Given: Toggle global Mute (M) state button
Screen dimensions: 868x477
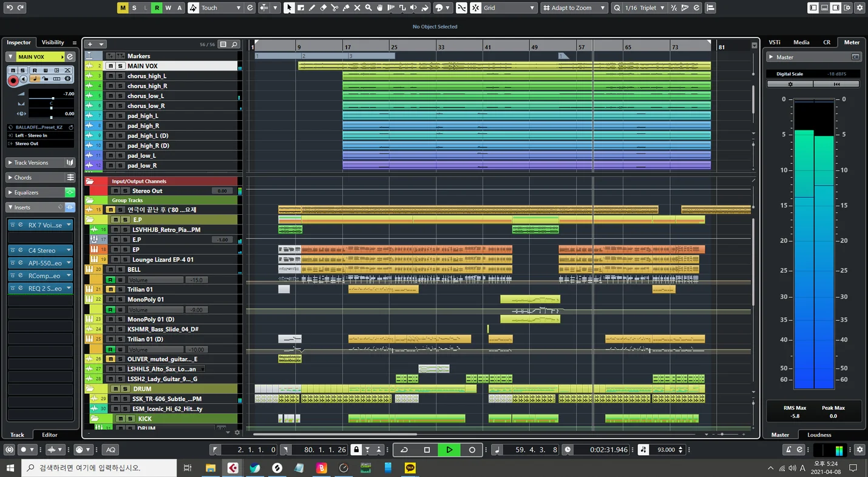Looking at the screenshot, I should click(x=123, y=8).
